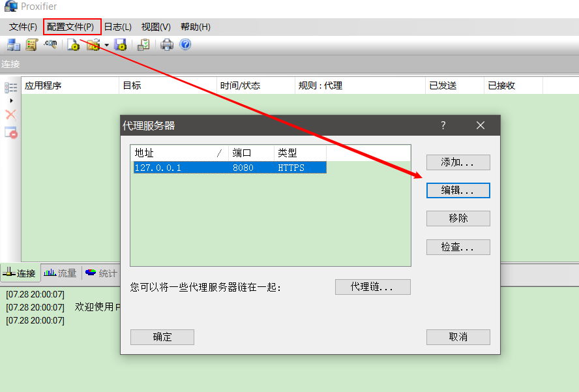
Task: Open the 配置文件(P) menu
Action: pos(70,27)
